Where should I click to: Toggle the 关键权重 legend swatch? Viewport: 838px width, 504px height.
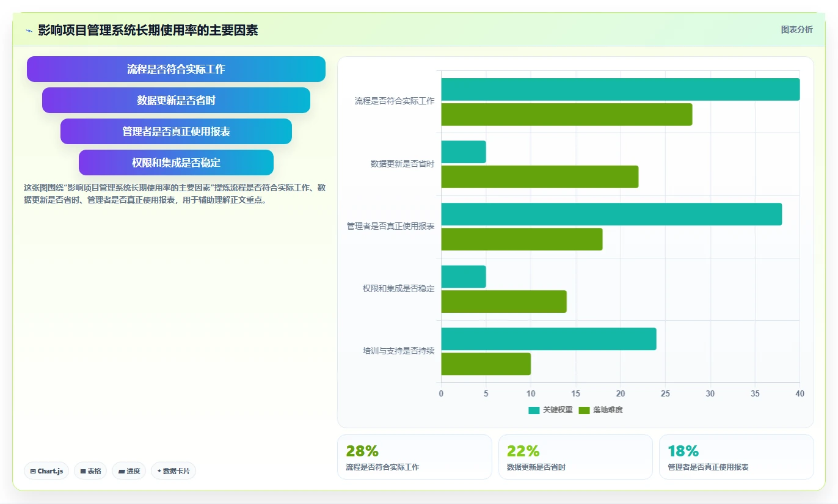coord(534,410)
